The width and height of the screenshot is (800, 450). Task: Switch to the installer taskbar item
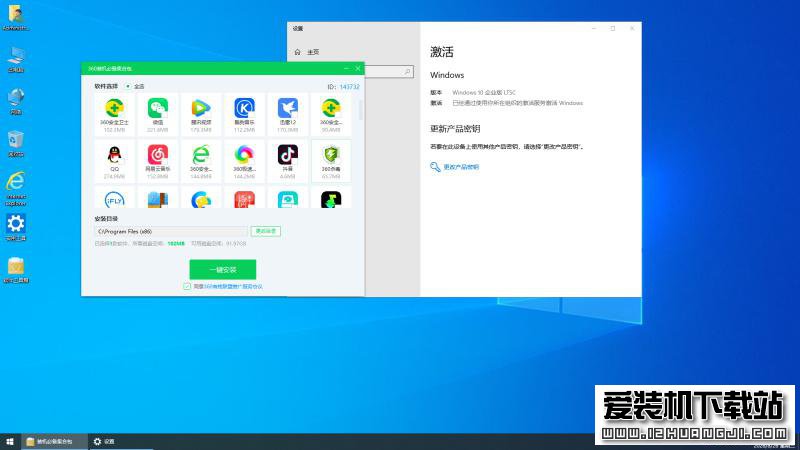click(x=54, y=441)
